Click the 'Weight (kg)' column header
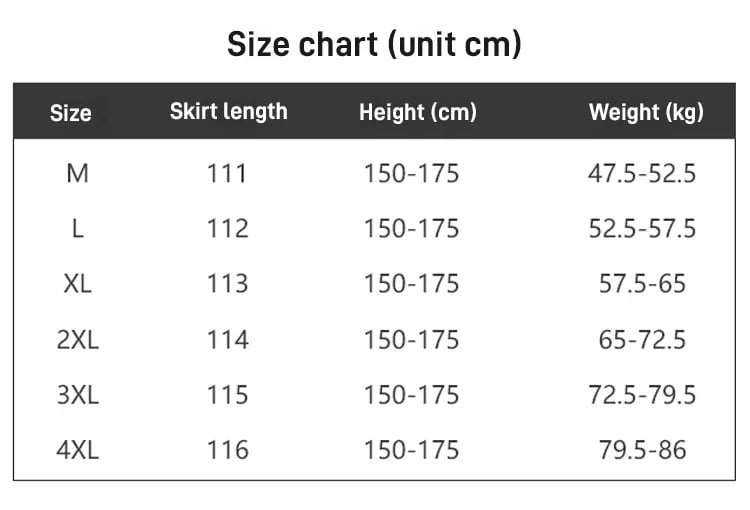The image size is (750, 510). pos(646,112)
